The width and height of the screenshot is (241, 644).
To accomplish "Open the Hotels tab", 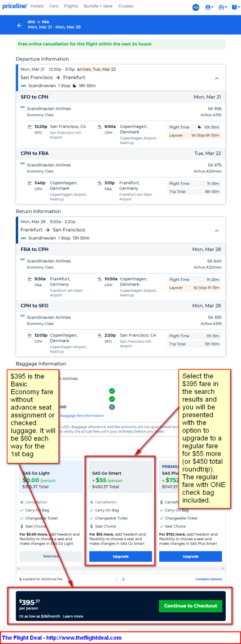I will tap(37, 6).
